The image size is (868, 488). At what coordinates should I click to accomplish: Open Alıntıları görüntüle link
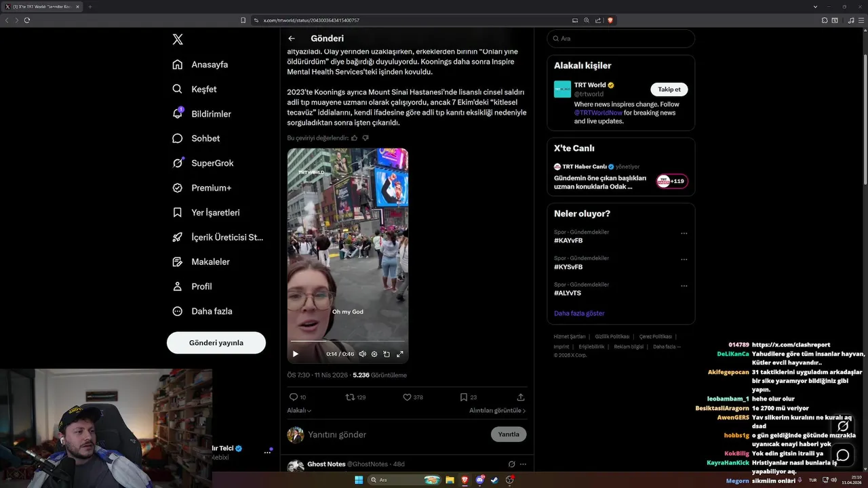[497, 410]
